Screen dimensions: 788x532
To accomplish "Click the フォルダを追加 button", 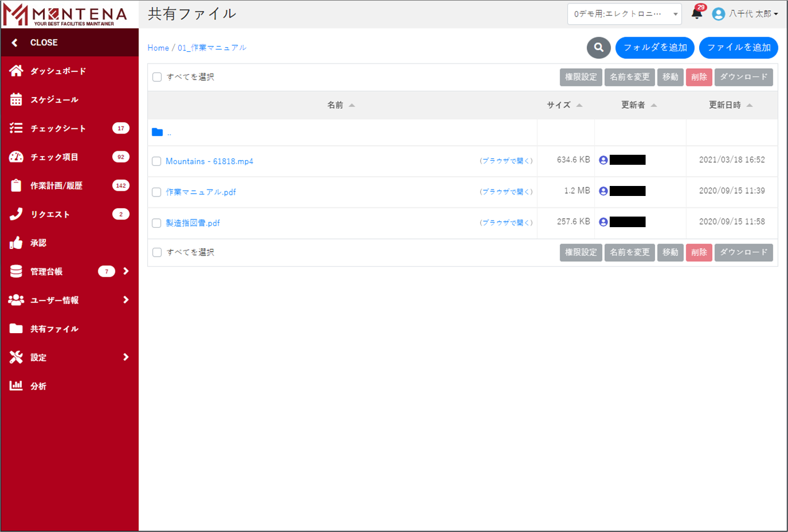I will click(655, 48).
